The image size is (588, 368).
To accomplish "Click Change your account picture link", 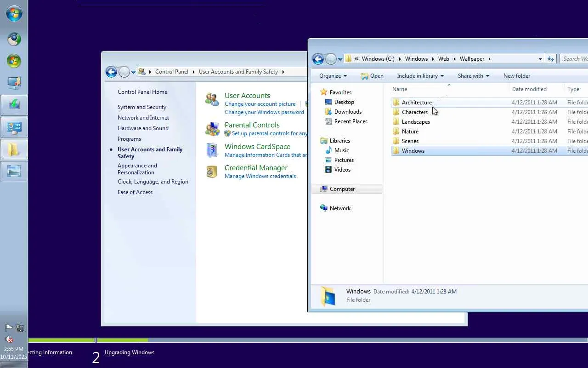I will [260, 104].
